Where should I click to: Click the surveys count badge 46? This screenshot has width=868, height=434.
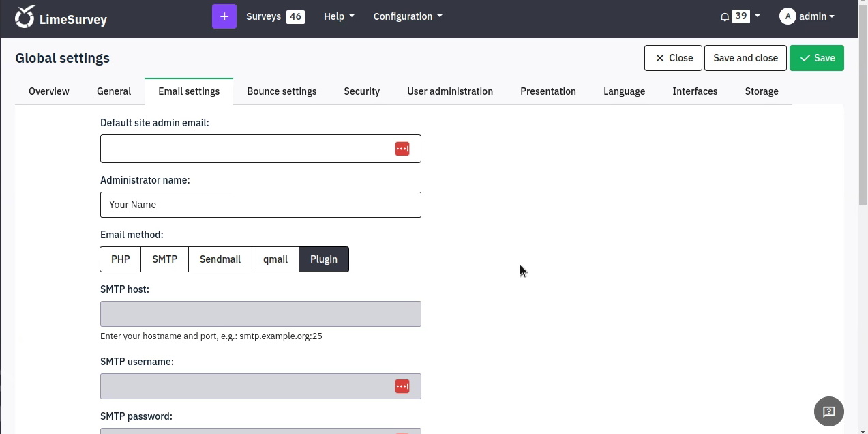(x=295, y=16)
